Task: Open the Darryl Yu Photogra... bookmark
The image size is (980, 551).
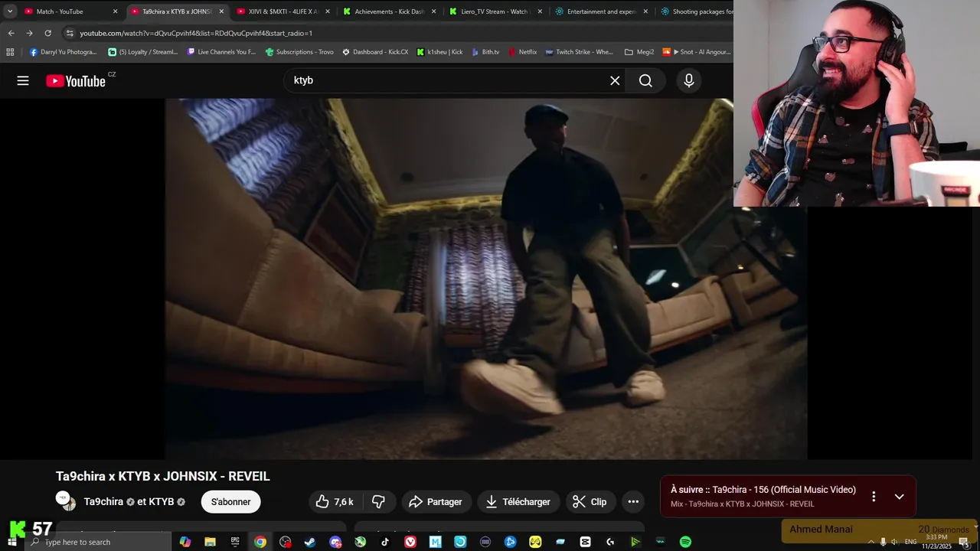Action: tap(63, 52)
